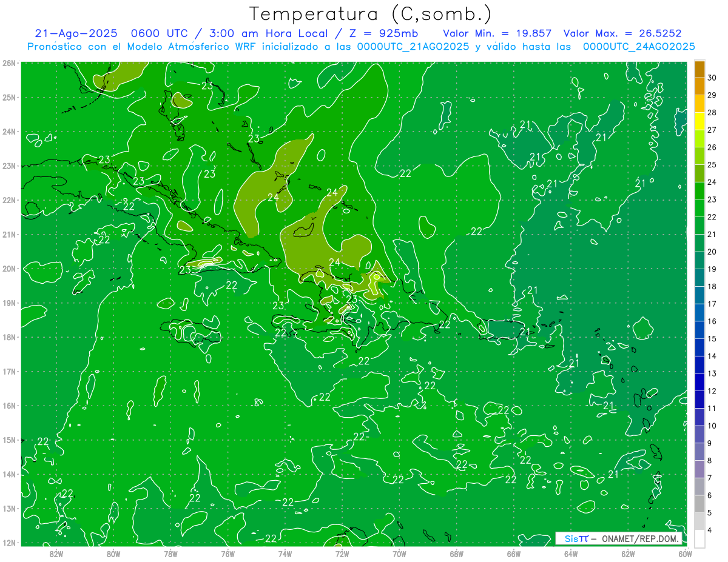Click the initialization stamp "0000UTC_21AGO2025"

tap(412, 47)
